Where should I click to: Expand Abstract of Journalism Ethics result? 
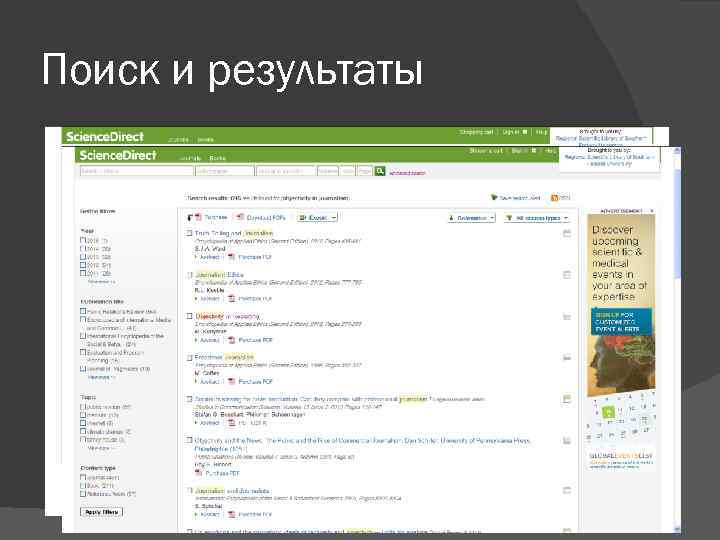[x=207, y=298]
